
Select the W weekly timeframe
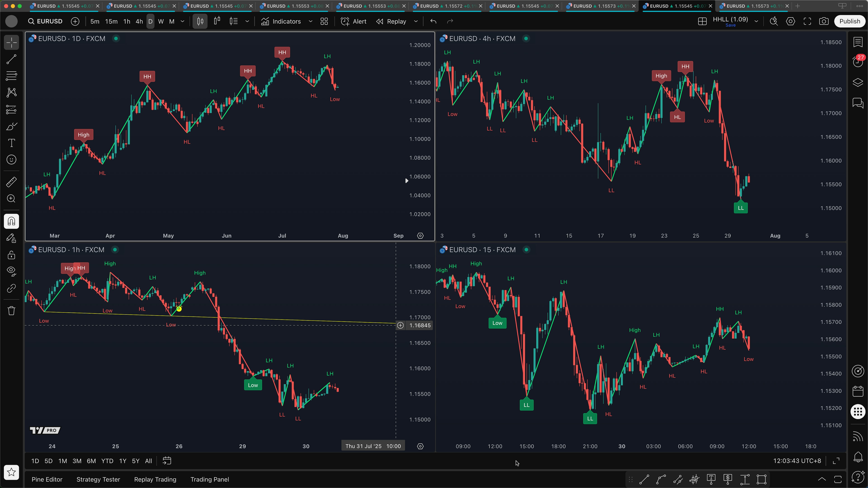pyautogui.click(x=161, y=21)
